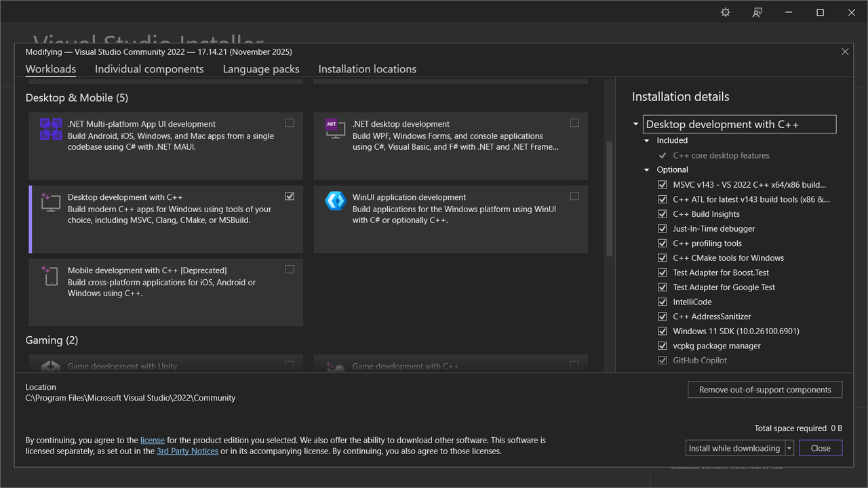The image size is (868, 488).
Task: Collapse the Included section
Action: pyautogui.click(x=647, y=141)
